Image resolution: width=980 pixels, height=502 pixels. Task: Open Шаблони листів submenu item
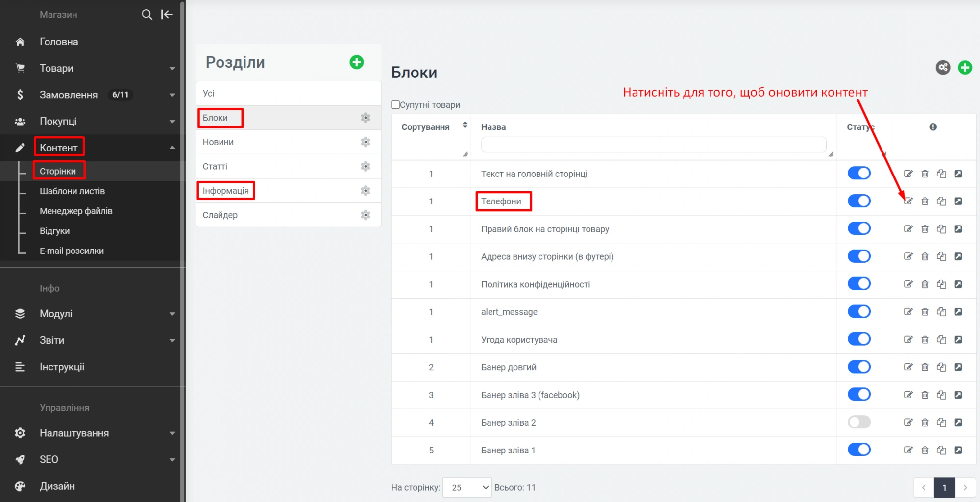[72, 191]
